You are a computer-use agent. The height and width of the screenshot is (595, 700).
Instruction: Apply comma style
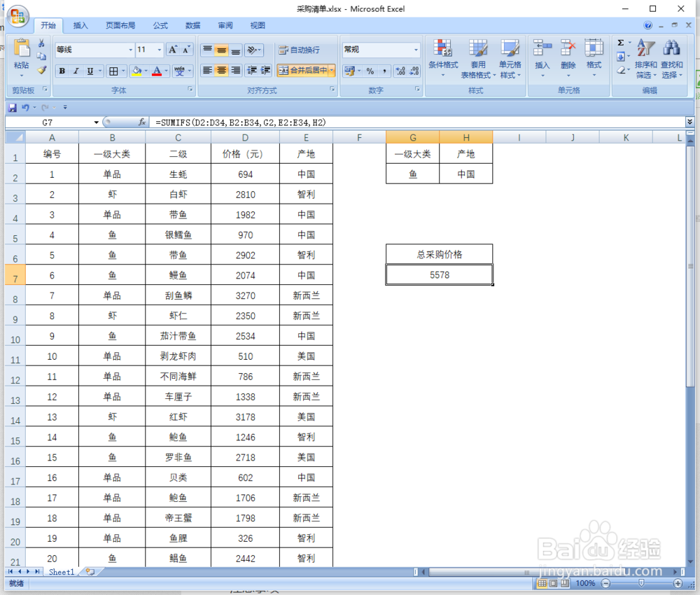[x=384, y=71]
